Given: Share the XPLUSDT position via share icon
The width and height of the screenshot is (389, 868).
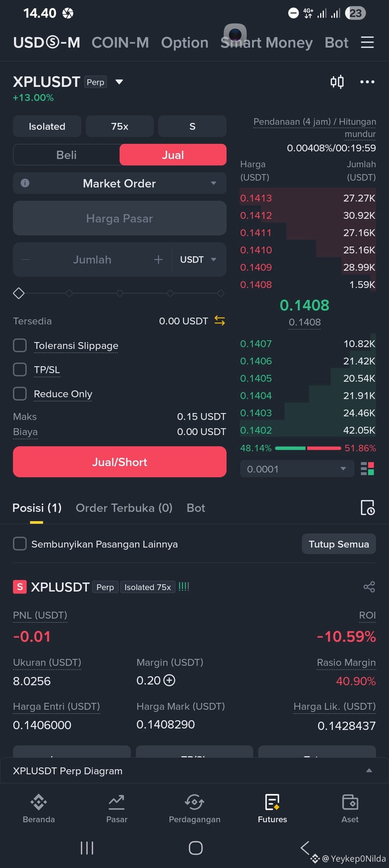Looking at the screenshot, I should point(369,587).
